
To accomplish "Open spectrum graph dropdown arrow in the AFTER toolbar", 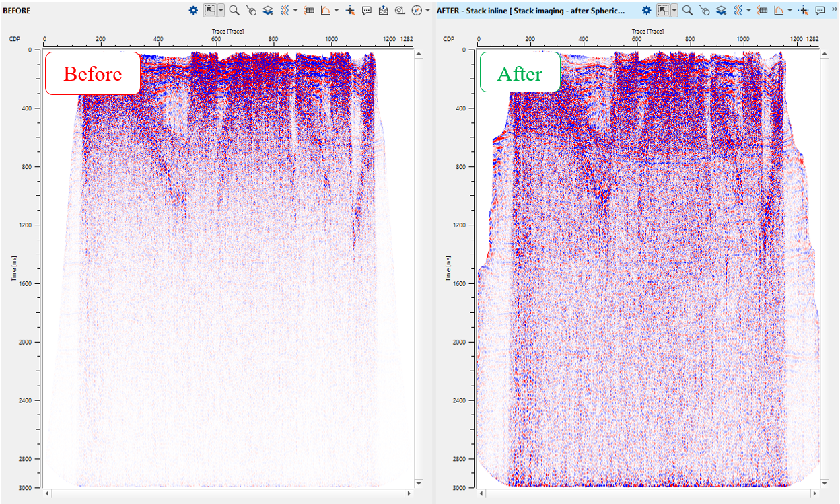I will (x=790, y=11).
